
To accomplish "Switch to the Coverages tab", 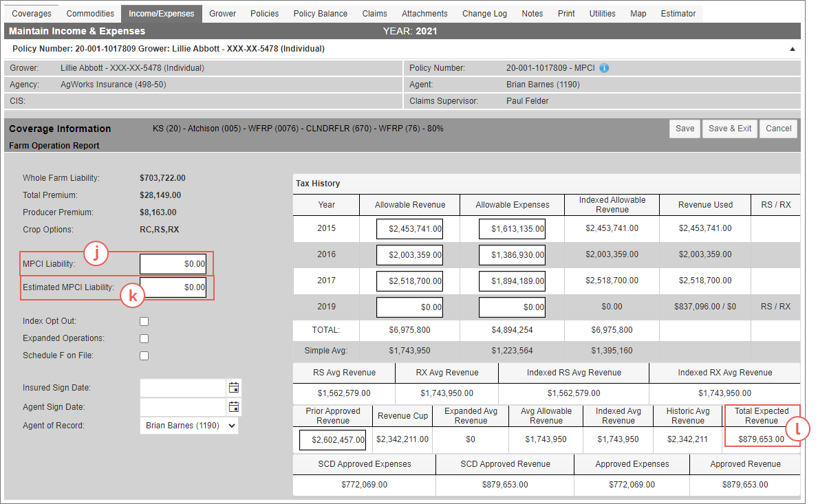I will 32,14.
